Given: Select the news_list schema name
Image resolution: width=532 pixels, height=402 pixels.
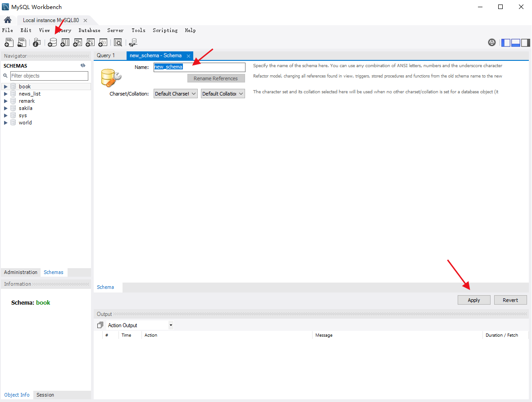Looking at the screenshot, I should click(x=30, y=94).
